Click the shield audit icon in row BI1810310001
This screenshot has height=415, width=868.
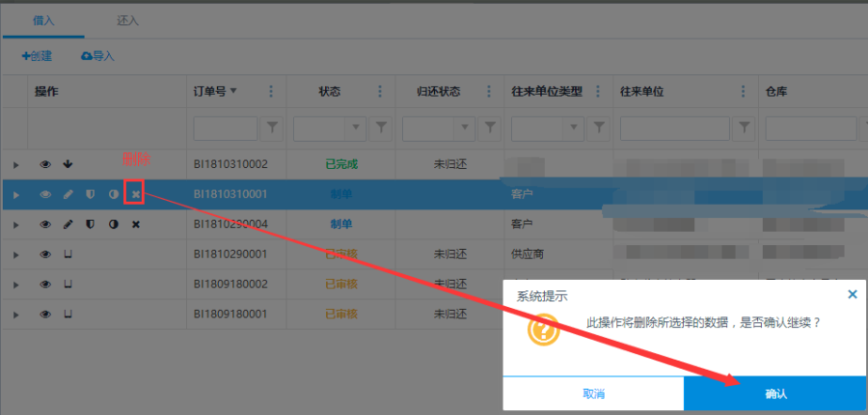pyautogui.click(x=90, y=194)
